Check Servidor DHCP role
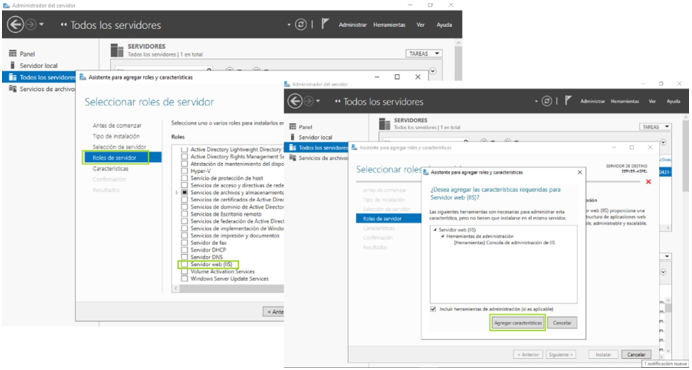This screenshot has height=370, width=692. (x=184, y=250)
